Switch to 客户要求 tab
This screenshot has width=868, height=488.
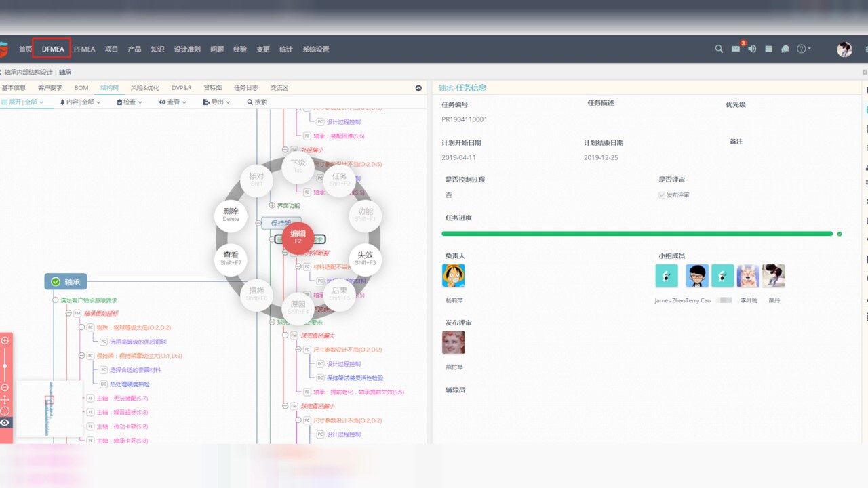(x=50, y=87)
